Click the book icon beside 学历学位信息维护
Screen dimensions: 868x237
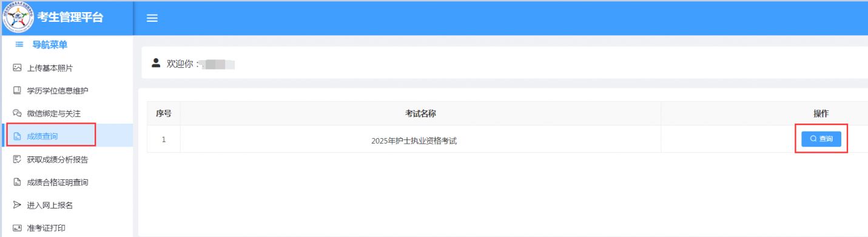(17, 91)
